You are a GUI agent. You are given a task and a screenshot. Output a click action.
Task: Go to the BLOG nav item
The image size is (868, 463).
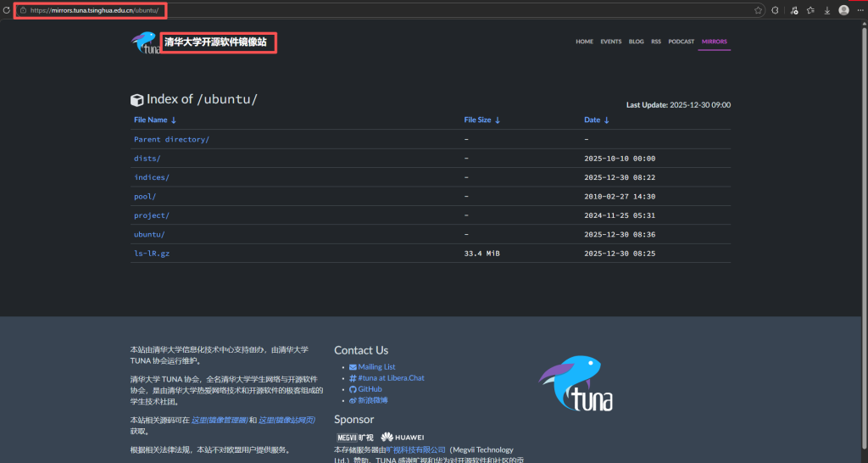pyautogui.click(x=636, y=42)
